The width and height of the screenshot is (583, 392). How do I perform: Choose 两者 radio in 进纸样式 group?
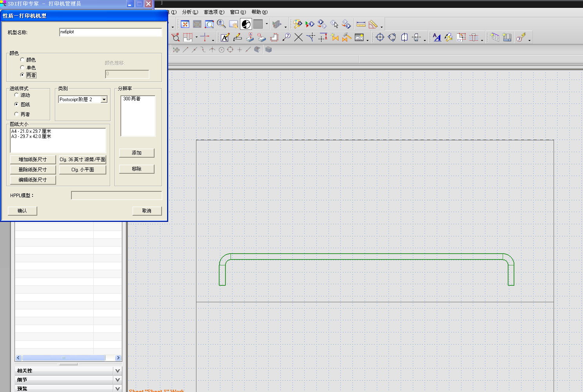[16, 114]
